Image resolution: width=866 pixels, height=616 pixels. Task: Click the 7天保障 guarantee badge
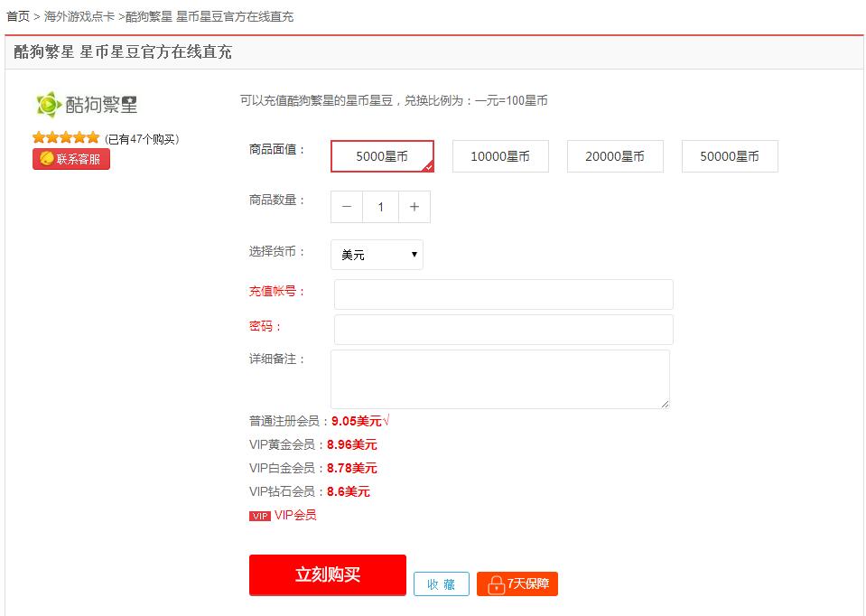pos(517,584)
